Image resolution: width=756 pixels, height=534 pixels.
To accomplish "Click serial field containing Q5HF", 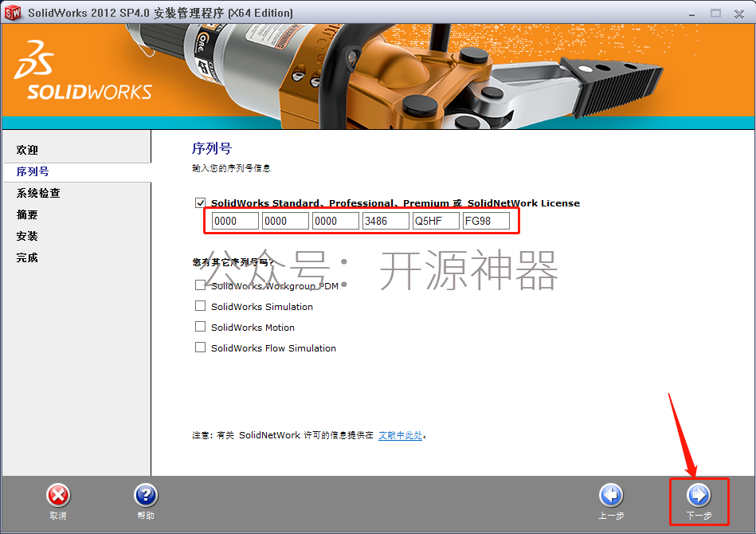I will (436, 221).
